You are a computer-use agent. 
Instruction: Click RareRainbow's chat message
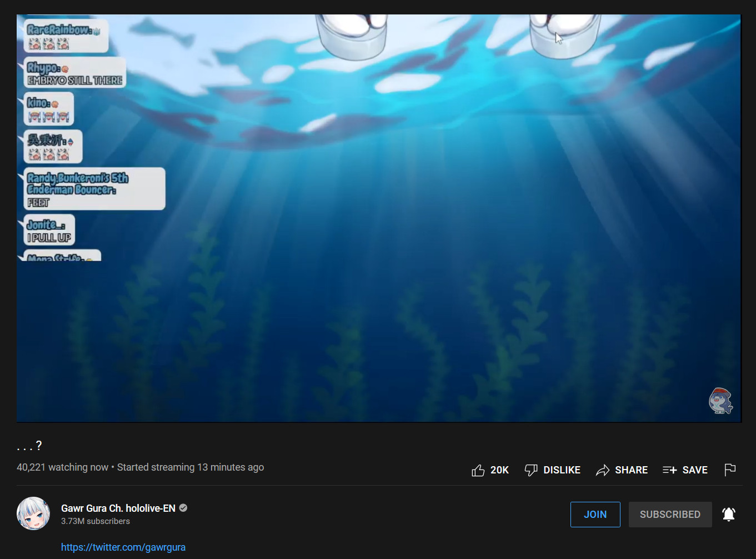pos(66,36)
